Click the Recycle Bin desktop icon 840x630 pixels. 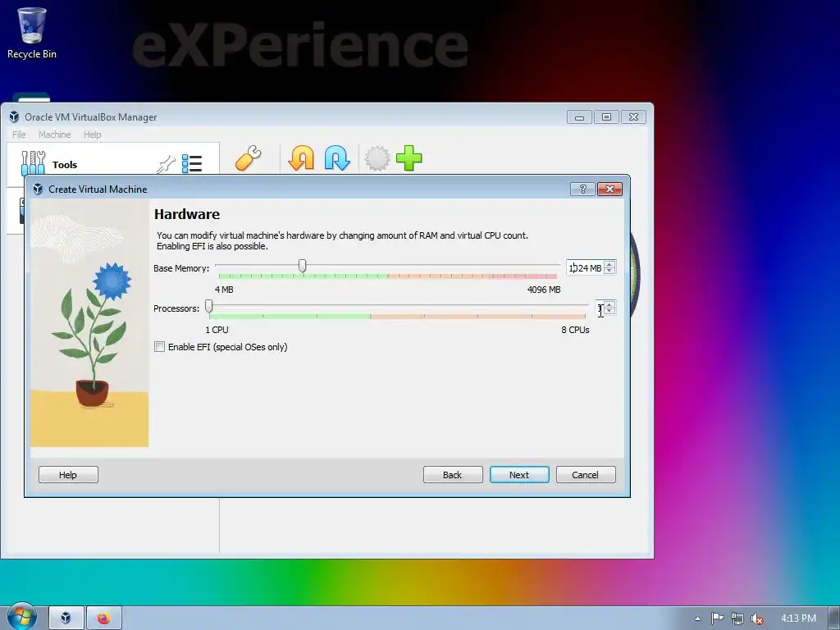tap(32, 33)
